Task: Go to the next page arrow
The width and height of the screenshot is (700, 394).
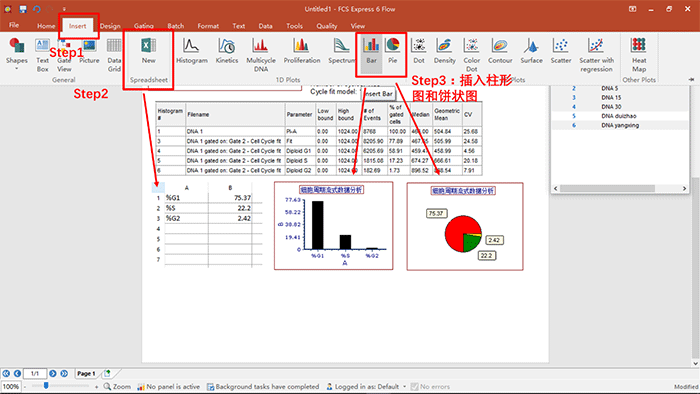Action: (x=53, y=373)
